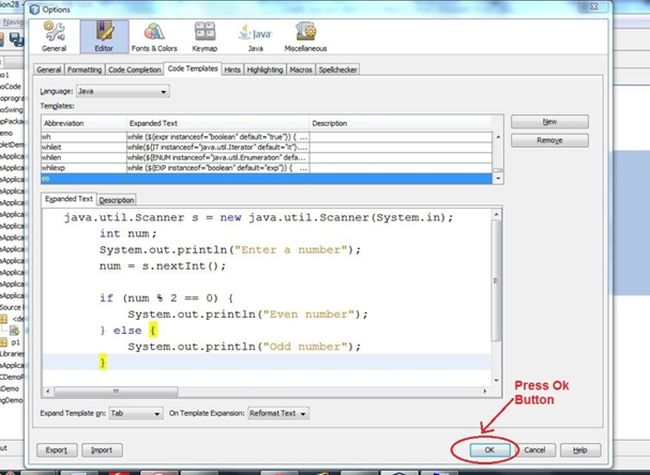This screenshot has height=475, width=650.
Task: Click code editor vertical scroll up arrow
Action: coord(496,214)
